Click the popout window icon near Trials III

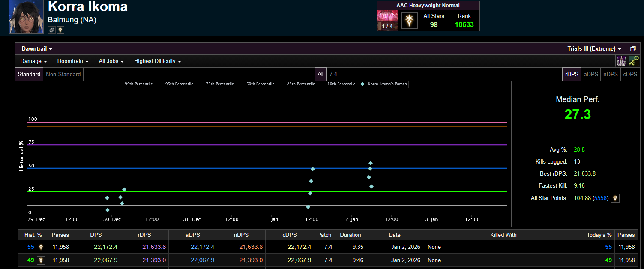pyautogui.click(x=632, y=49)
